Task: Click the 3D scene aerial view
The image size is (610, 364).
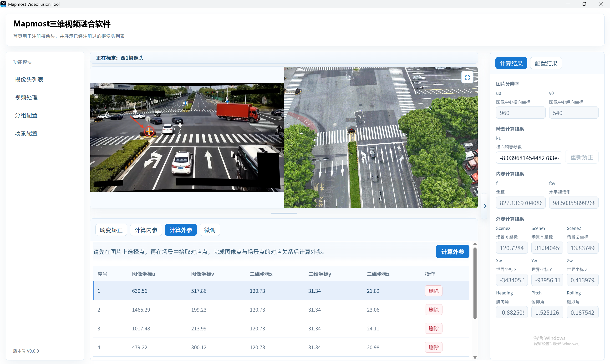Action: point(381,137)
